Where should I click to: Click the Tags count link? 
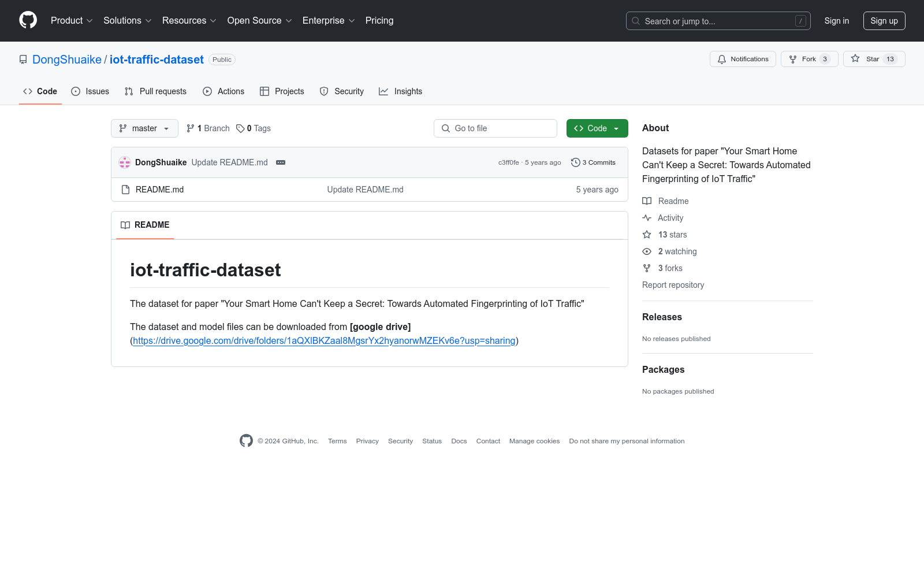254,128
